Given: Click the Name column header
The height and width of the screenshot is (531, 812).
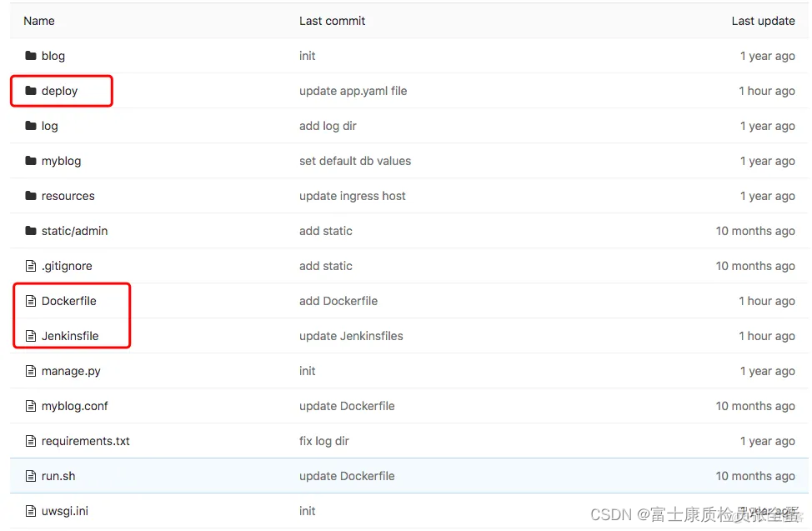Looking at the screenshot, I should 38,21.
